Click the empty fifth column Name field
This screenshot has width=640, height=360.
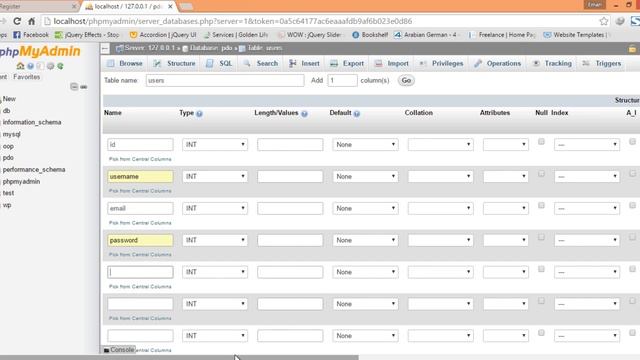140,272
